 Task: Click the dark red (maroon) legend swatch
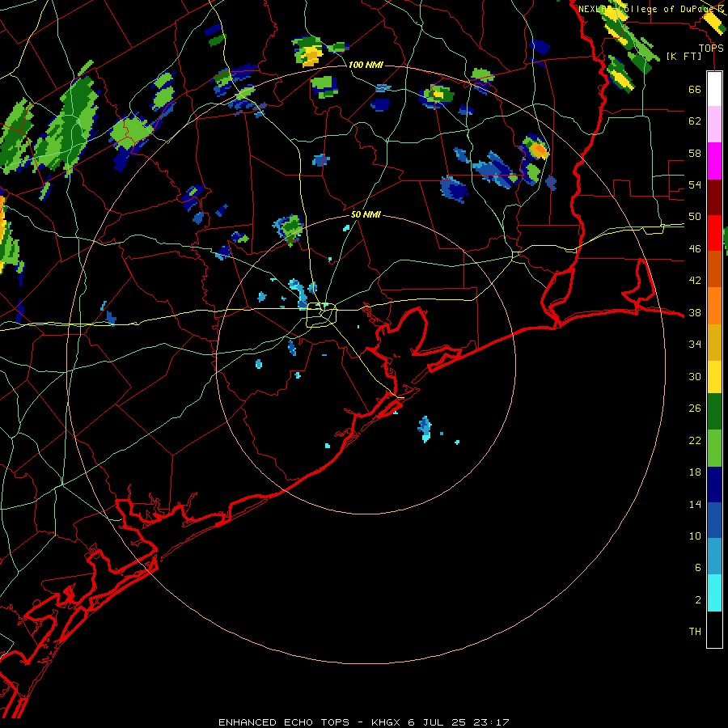(714, 197)
